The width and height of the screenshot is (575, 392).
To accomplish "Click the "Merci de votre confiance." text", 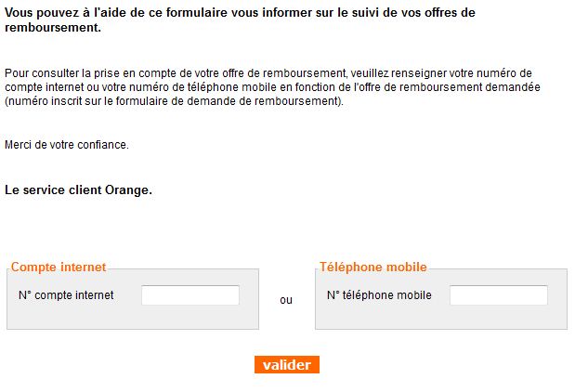I will coord(67,145).
